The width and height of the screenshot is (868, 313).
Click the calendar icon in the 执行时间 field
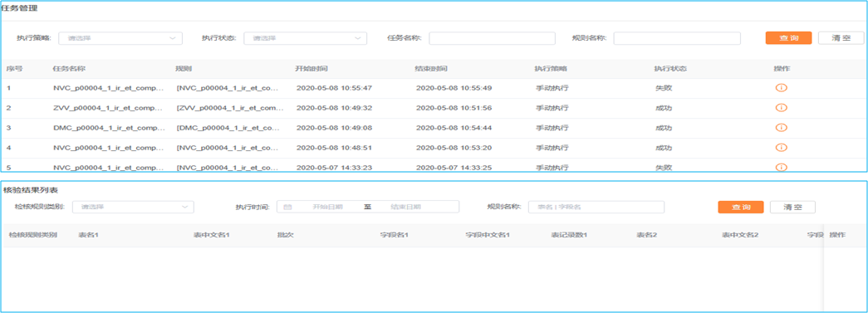pyautogui.click(x=287, y=207)
